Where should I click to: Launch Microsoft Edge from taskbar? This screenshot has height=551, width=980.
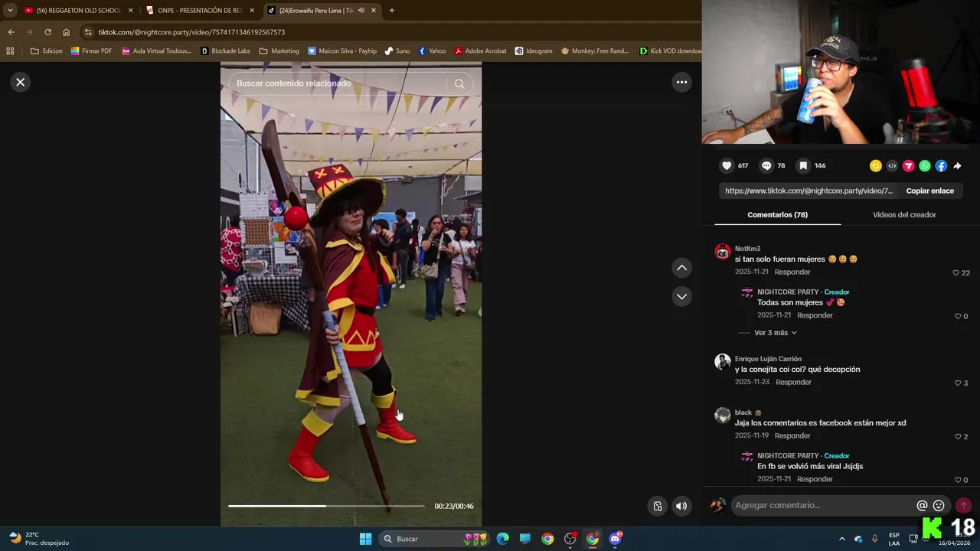502,539
